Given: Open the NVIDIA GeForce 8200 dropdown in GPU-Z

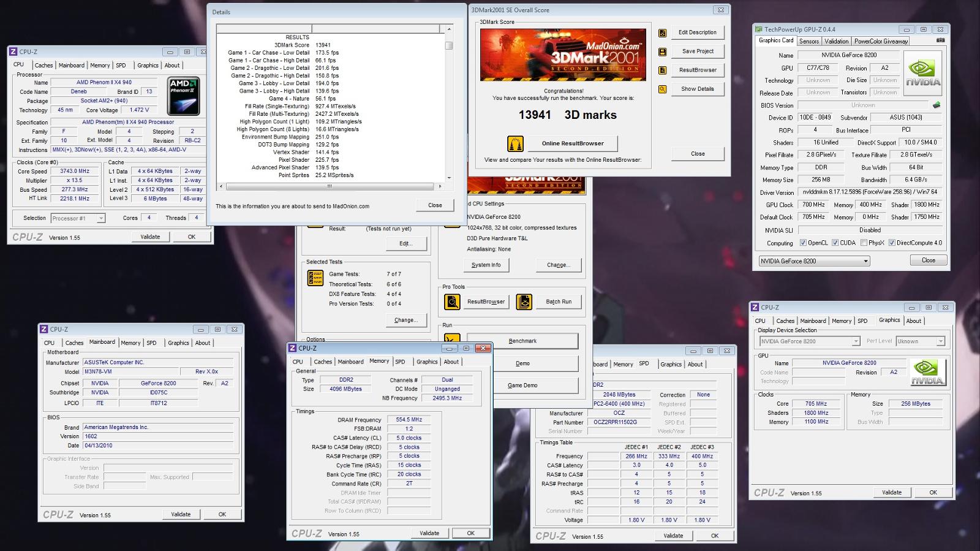Looking at the screenshot, I should point(814,261).
